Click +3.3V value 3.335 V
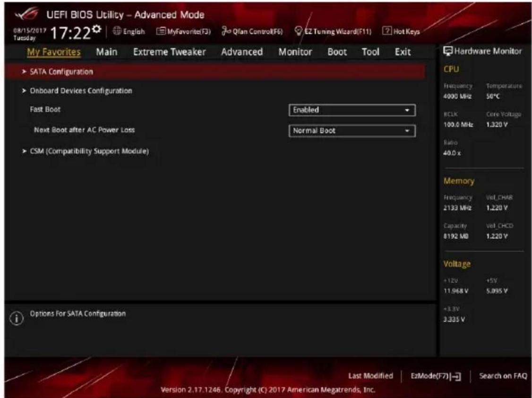The width and height of the screenshot is (532, 398). 454,319
